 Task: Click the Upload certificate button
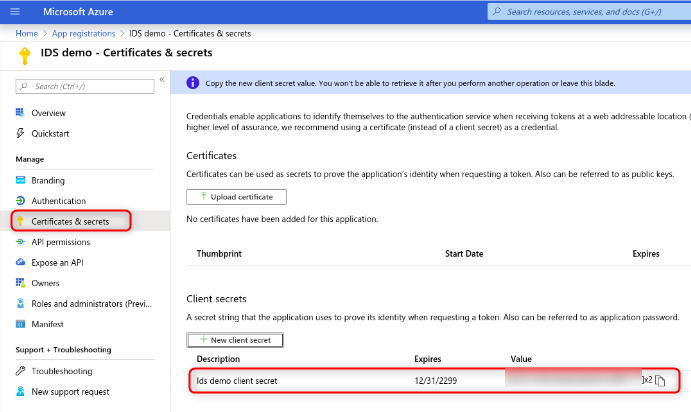click(x=236, y=197)
